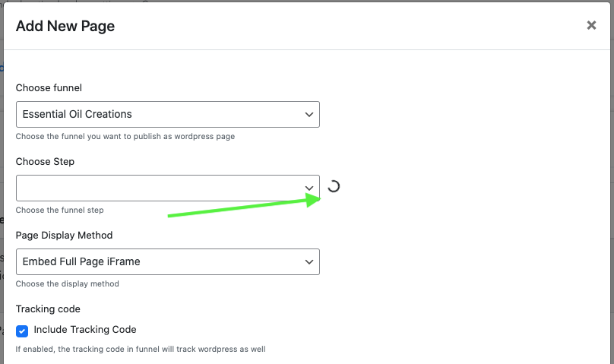Screen dimensions: 614x364
Task: Click the Choose Step dropdown chevron arrow
Action: pyautogui.click(x=309, y=188)
